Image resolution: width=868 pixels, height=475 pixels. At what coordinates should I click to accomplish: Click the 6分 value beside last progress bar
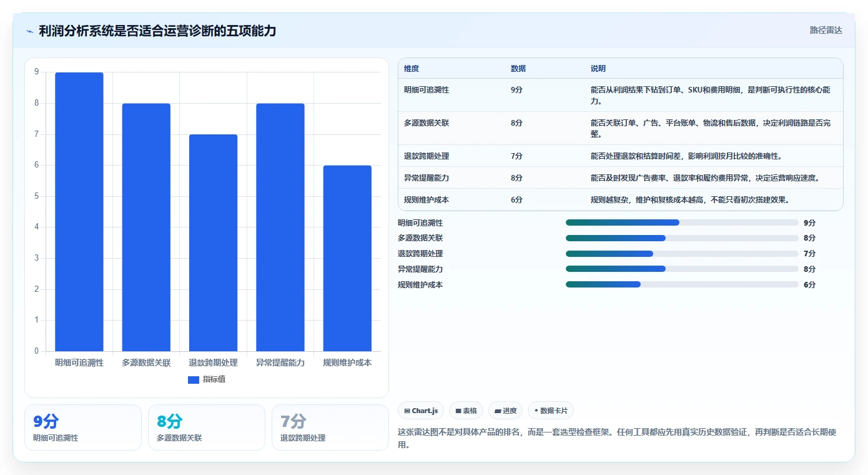(809, 284)
